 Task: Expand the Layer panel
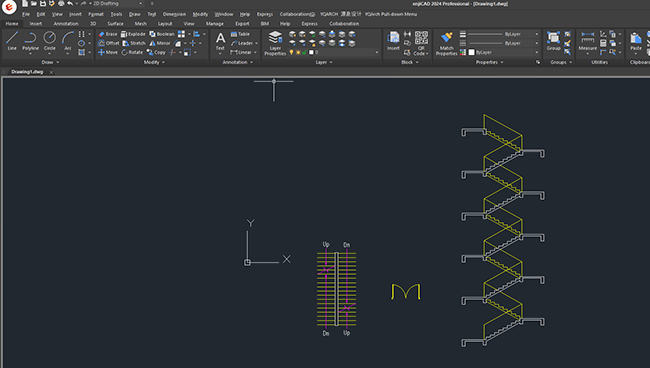pos(324,62)
